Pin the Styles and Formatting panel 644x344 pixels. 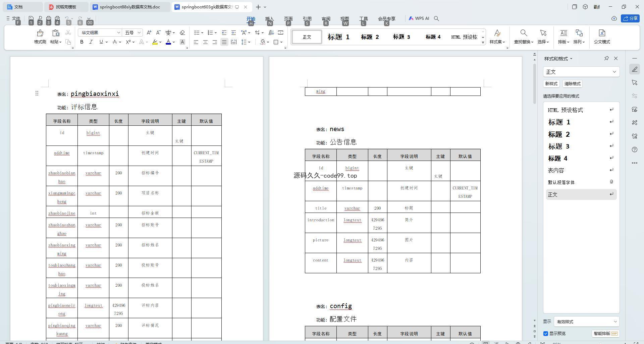click(x=606, y=58)
